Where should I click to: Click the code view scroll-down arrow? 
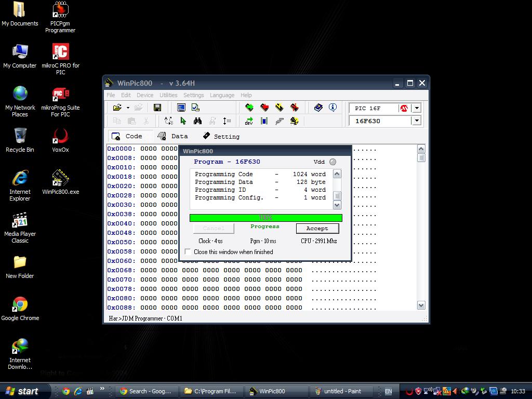pos(421,305)
